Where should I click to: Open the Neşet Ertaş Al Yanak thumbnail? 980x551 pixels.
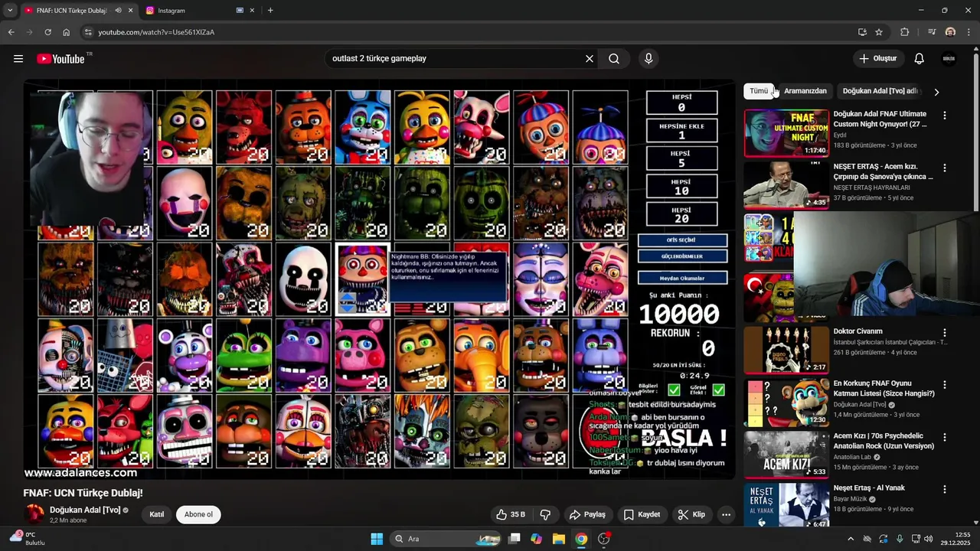click(786, 505)
